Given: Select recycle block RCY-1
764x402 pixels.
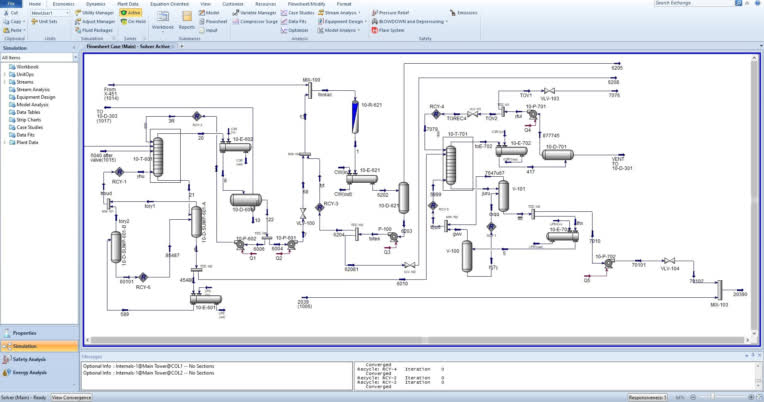Looking at the screenshot, I should click(x=119, y=172).
